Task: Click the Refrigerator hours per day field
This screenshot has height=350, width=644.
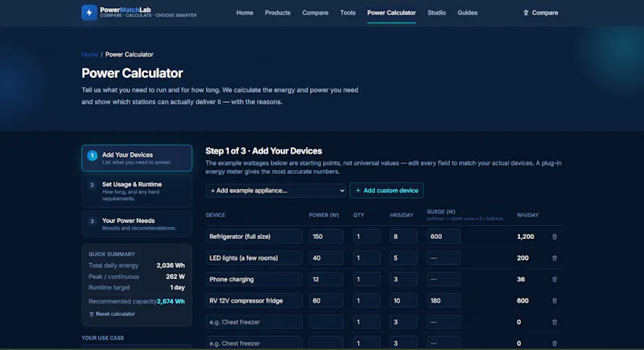Action: (403, 237)
